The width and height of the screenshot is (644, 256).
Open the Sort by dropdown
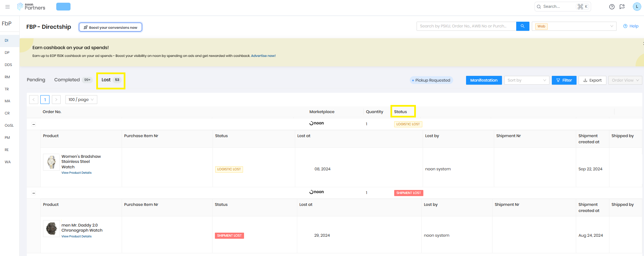pyautogui.click(x=527, y=80)
